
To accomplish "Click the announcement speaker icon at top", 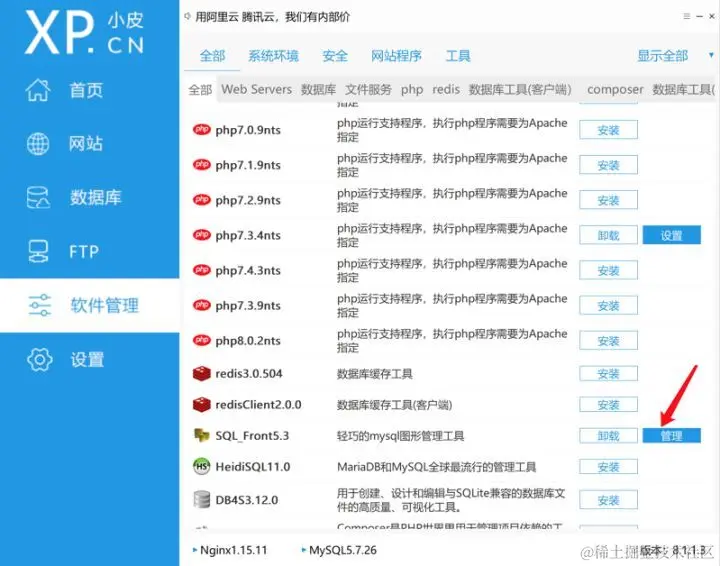I will [187, 17].
